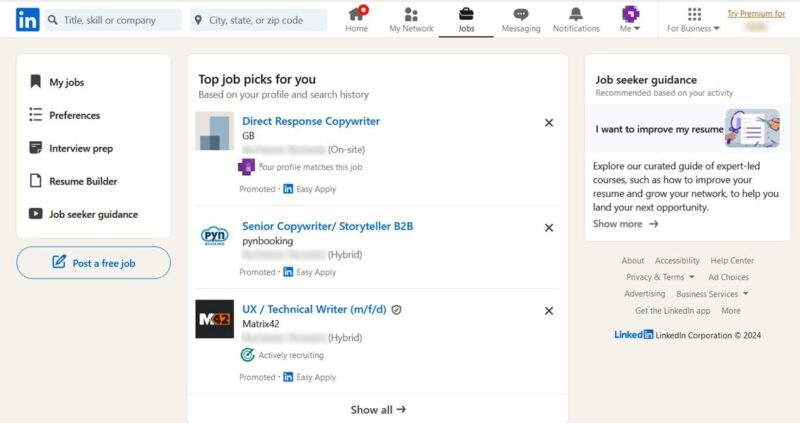Click the Matrix42 company logo
800x423 pixels.
click(x=215, y=319)
